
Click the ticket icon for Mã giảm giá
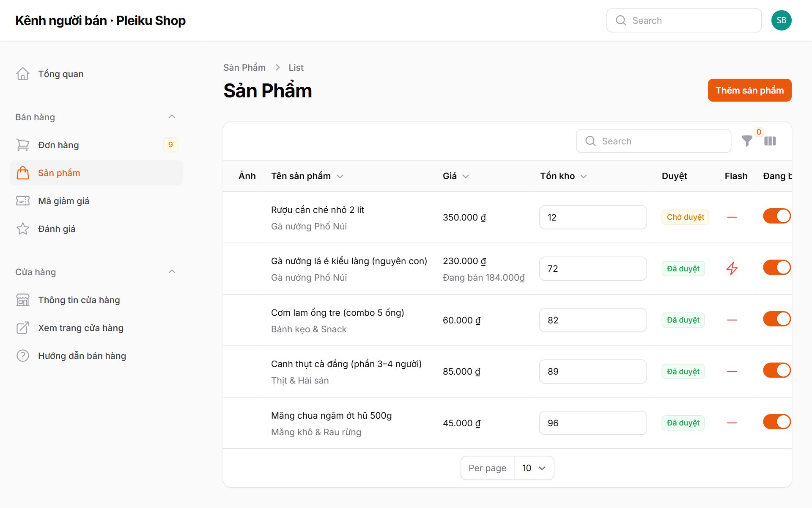tap(23, 201)
